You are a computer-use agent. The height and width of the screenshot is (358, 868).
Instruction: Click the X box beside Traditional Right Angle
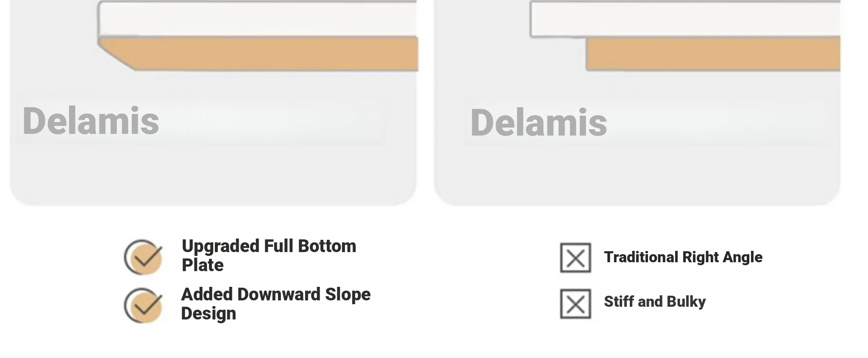click(576, 258)
